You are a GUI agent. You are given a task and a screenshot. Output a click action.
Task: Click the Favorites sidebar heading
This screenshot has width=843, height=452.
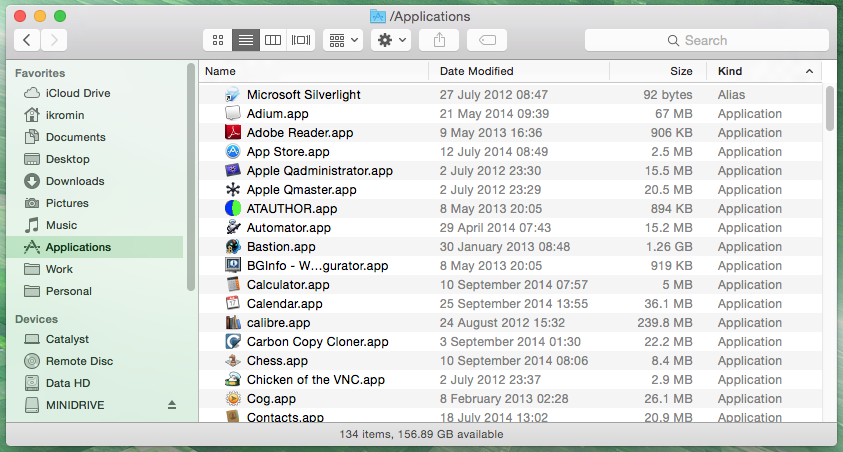40,73
